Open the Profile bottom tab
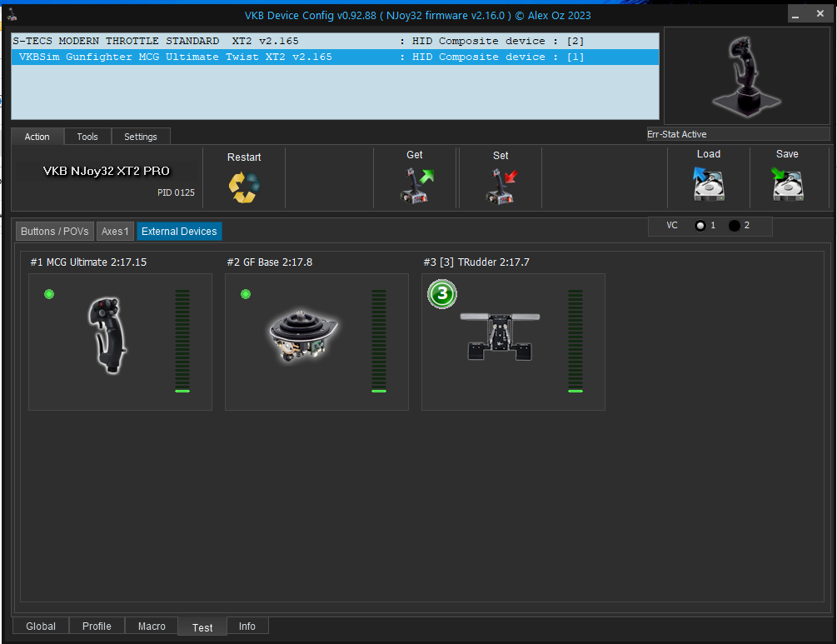Viewport: 837px width, 644px height. (97, 626)
